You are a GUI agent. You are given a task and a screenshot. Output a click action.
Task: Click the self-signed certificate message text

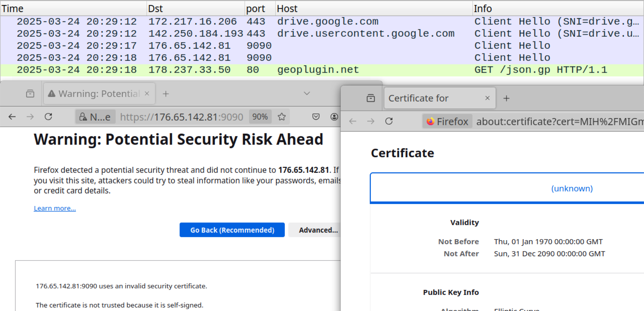coord(119,305)
